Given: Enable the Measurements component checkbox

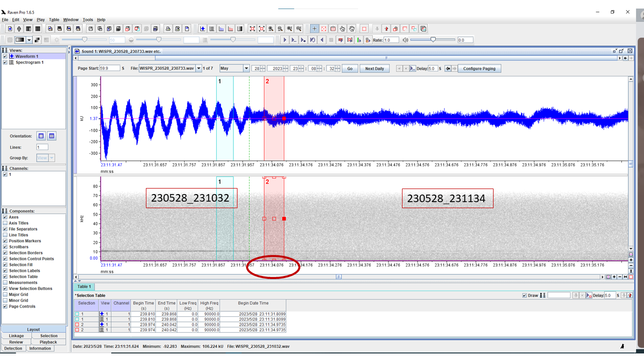Looking at the screenshot, I should [x=5, y=283].
